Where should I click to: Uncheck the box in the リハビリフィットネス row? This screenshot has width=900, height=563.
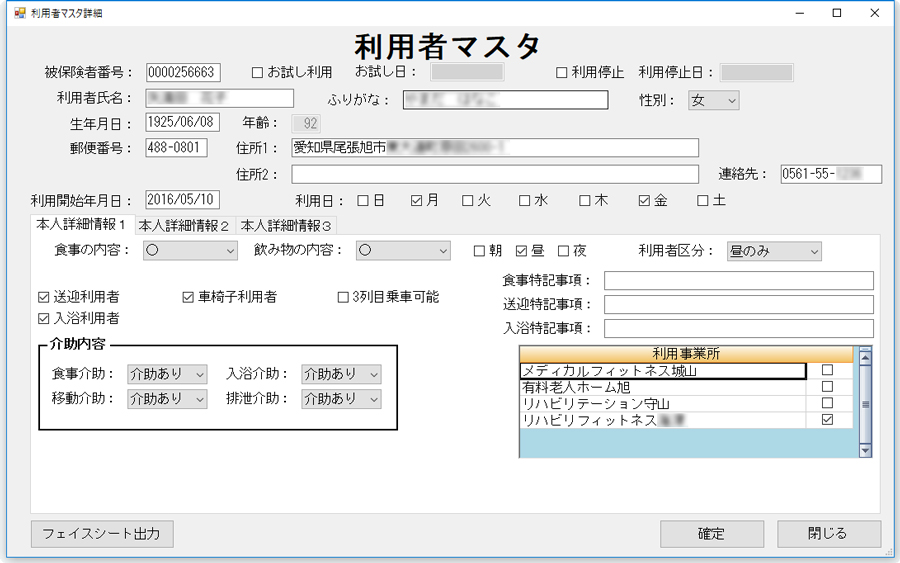[x=827, y=420]
